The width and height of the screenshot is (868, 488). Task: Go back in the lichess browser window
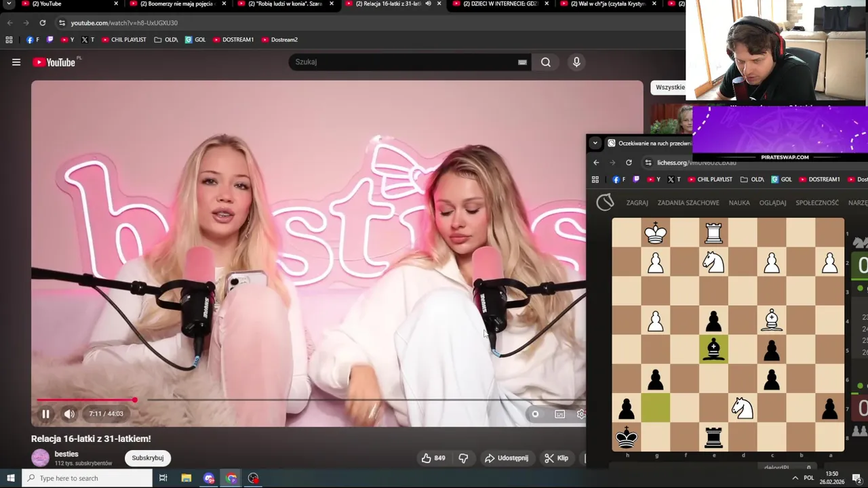[596, 163]
